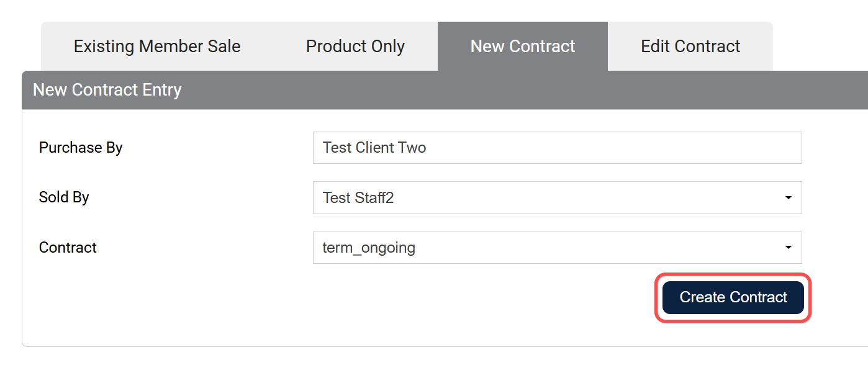
Task: Click the Create Contract button
Action: (x=732, y=297)
